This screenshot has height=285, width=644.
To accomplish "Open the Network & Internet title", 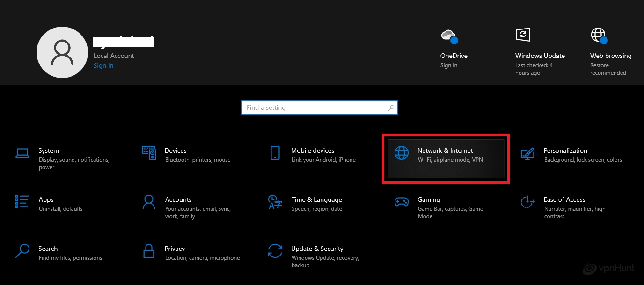I will (445, 150).
